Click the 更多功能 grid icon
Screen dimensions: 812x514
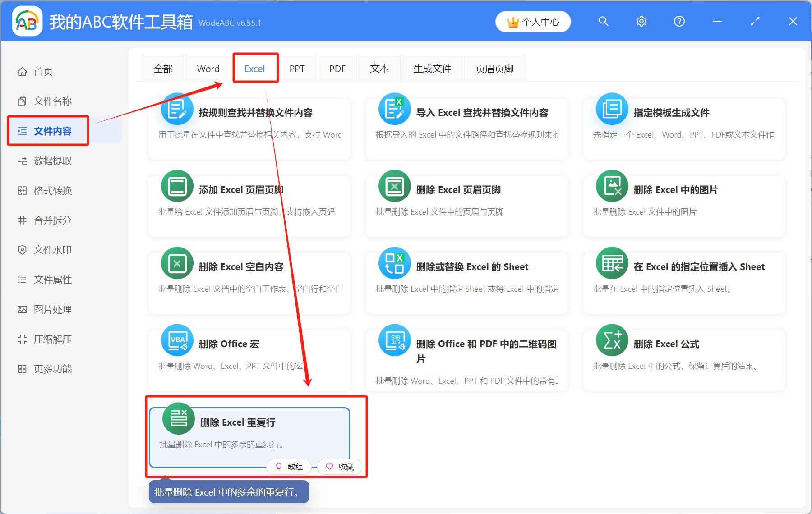[x=22, y=369]
